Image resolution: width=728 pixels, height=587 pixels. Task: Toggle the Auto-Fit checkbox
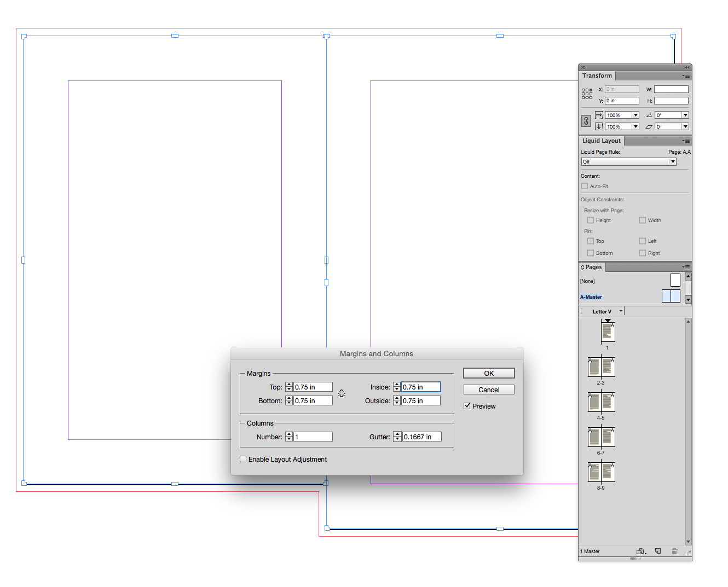pyautogui.click(x=585, y=186)
